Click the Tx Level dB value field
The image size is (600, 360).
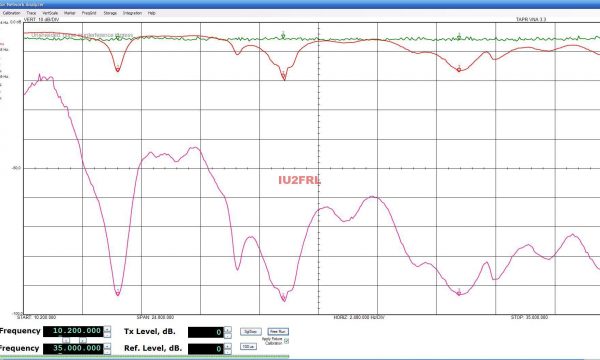pos(205,332)
